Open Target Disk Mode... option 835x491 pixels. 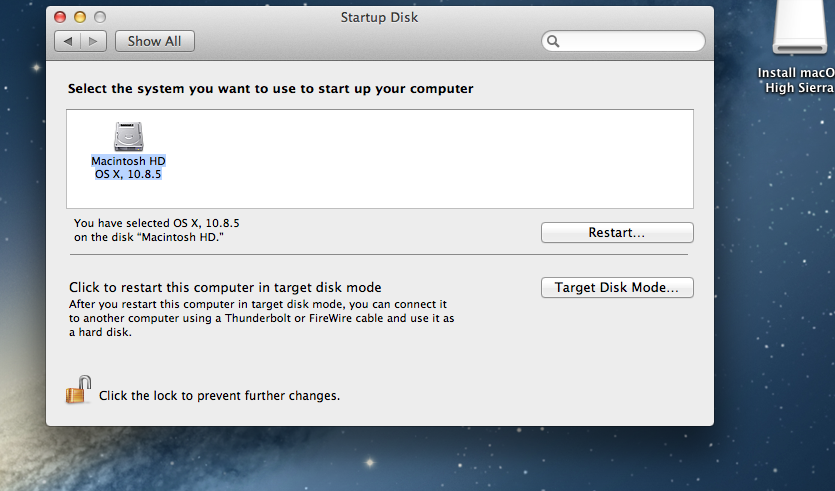tap(617, 288)
